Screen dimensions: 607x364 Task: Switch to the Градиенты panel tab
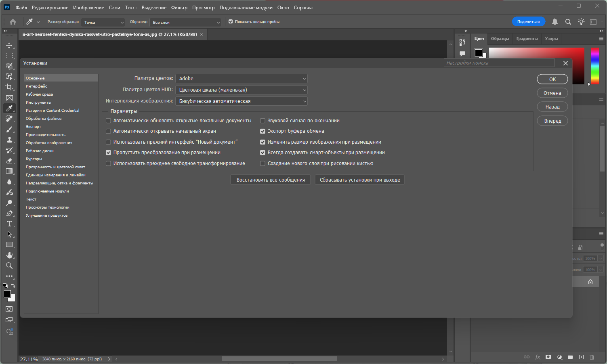[x=527, y=39]
